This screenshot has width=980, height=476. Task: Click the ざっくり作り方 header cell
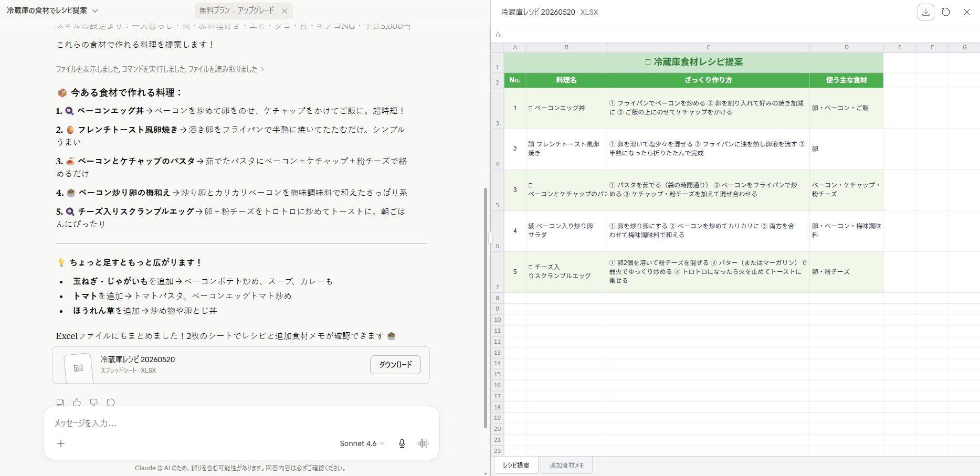click(x=708, y=80)
